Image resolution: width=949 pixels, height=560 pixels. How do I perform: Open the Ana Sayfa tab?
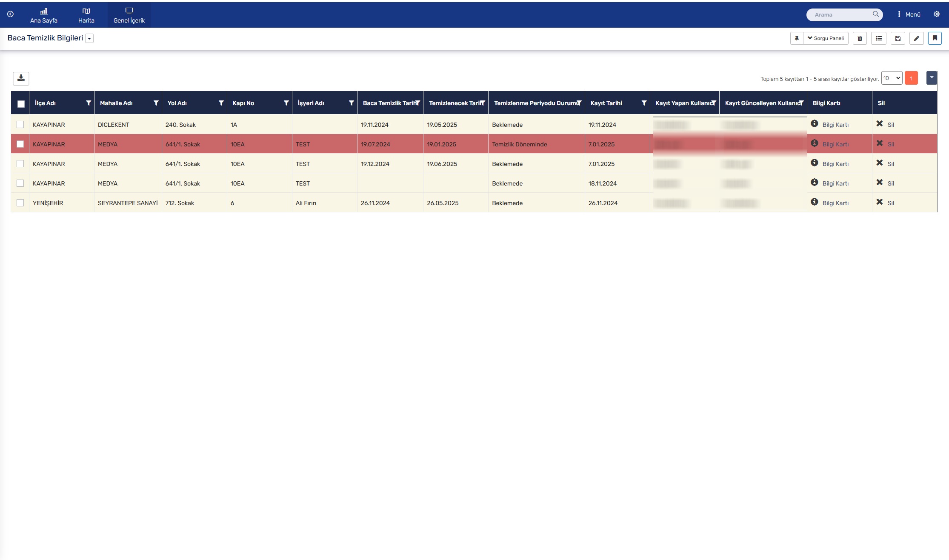tap(44, 15)
